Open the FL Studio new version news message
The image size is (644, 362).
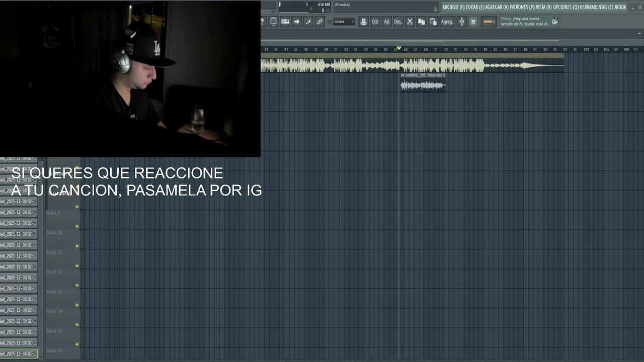point(524,21)
